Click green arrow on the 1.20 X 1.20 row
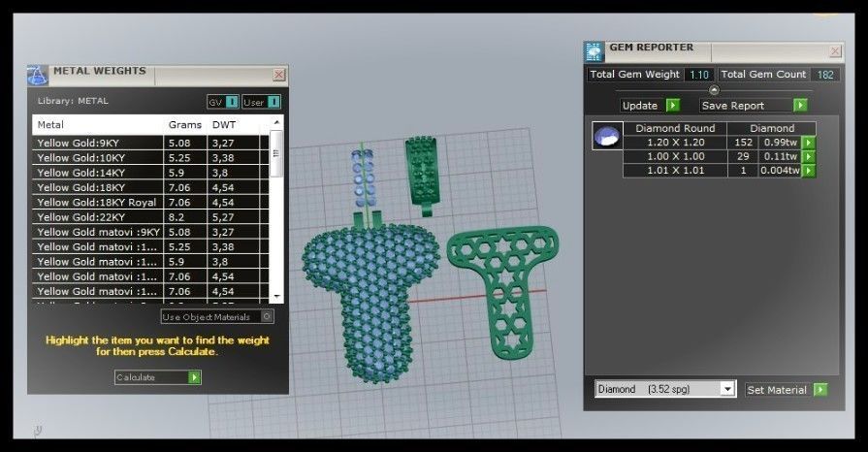Image resolution: width=868 pixels, height=452 pixels. pyautogui.click(x=809, y=143)
